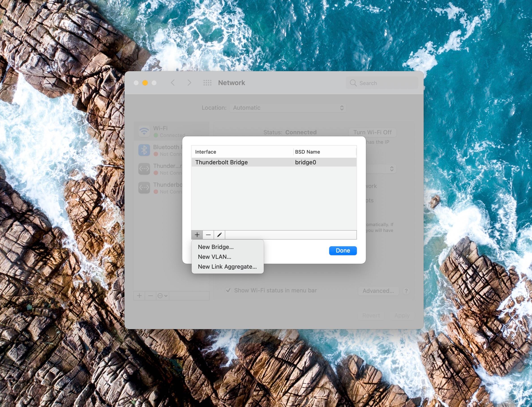The height and width of the screenshot is (407, 532).
Task: Open the network name popup stepper arrows
Action: [392, 169]
